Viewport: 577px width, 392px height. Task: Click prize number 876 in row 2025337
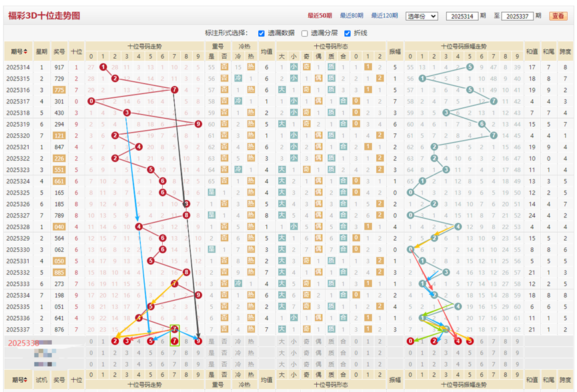(x=59, y=329)
